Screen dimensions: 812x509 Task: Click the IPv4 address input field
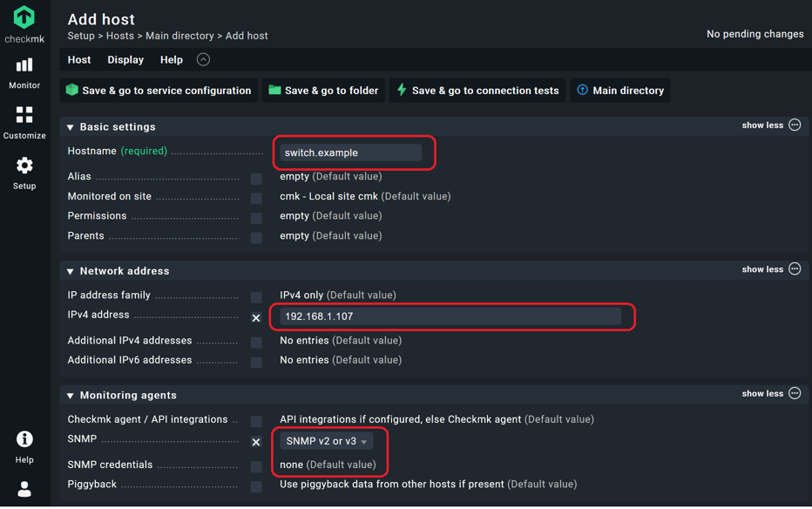coord(450,316)
